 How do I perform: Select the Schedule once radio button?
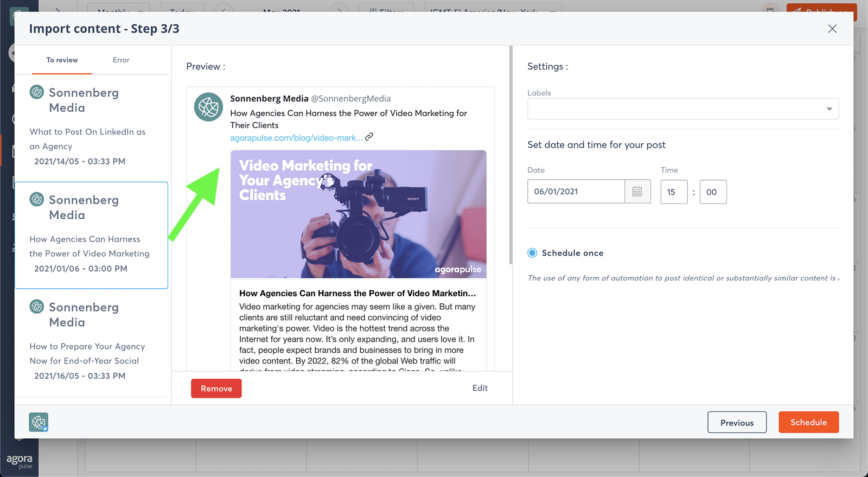pyautogui.click(x=532, y=253)
